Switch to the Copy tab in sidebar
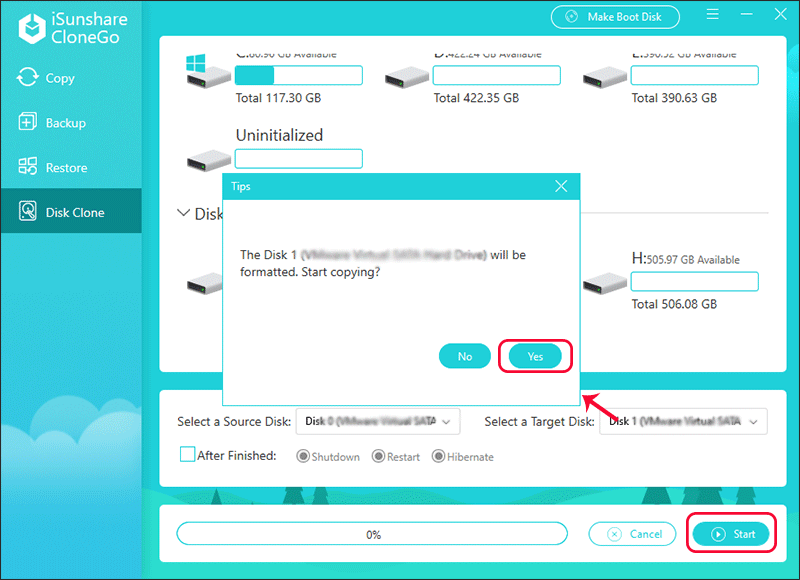Image resolution: width=800 pixels, height=580 pixels. click(x=58, y=78)
